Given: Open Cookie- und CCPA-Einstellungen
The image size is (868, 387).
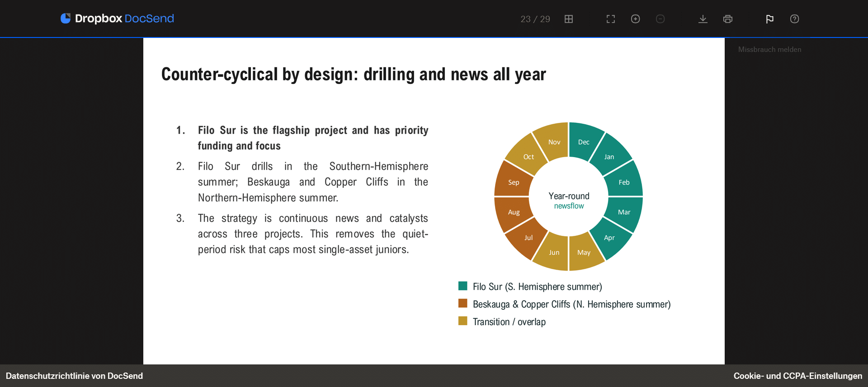Looking at the screenshot, I should pos(798,376).
